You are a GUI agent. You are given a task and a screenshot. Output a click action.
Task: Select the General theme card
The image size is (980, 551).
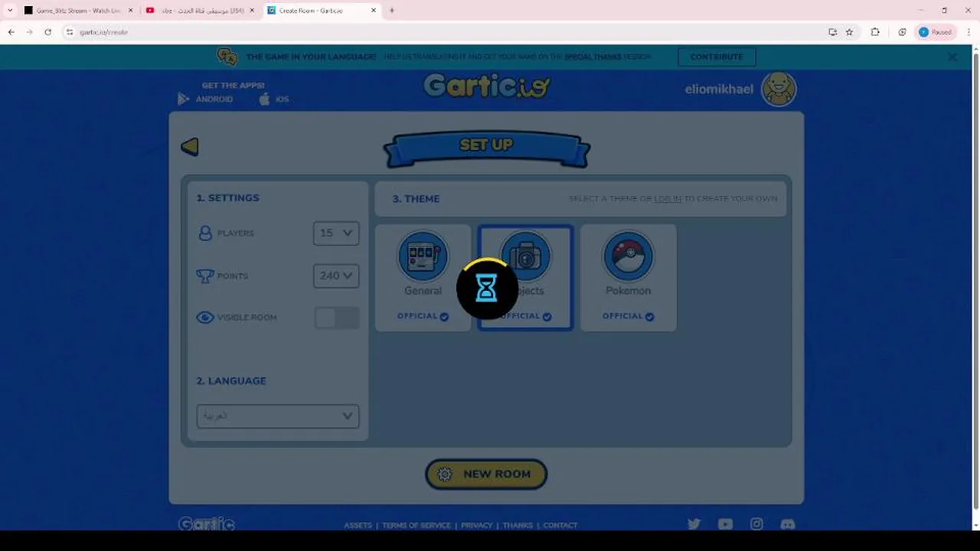point(423,278)
